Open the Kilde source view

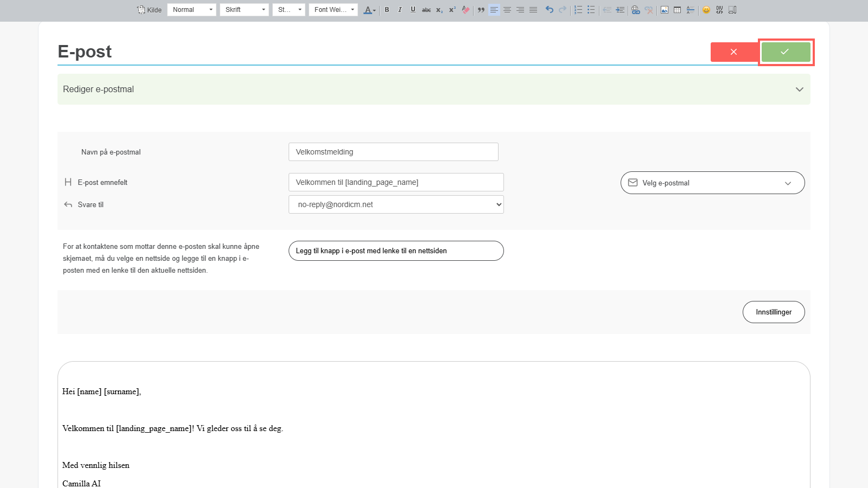pos(149,10)
